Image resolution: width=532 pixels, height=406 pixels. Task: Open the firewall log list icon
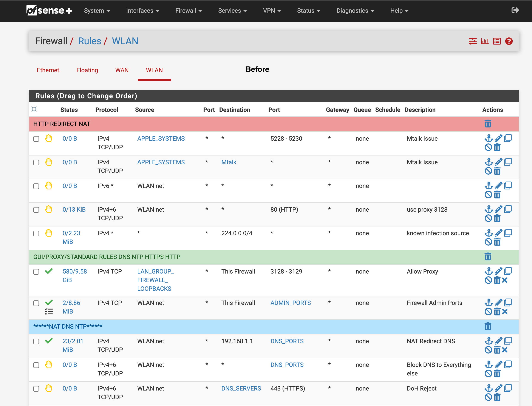497,41
